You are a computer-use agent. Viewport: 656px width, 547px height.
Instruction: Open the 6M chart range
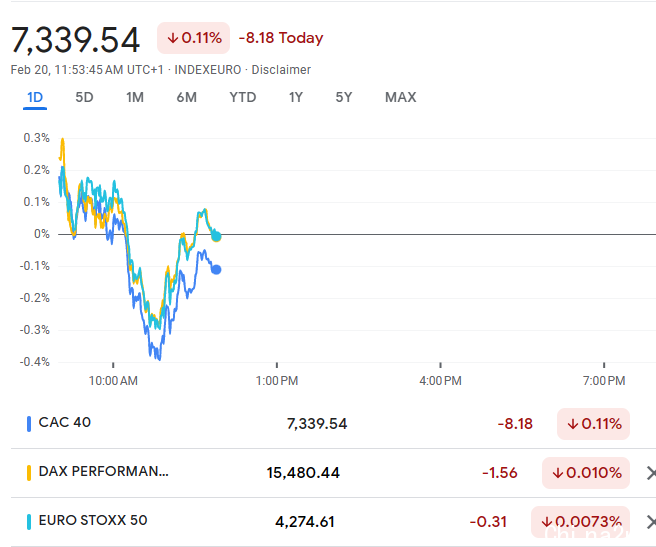[x=186, y=98]
